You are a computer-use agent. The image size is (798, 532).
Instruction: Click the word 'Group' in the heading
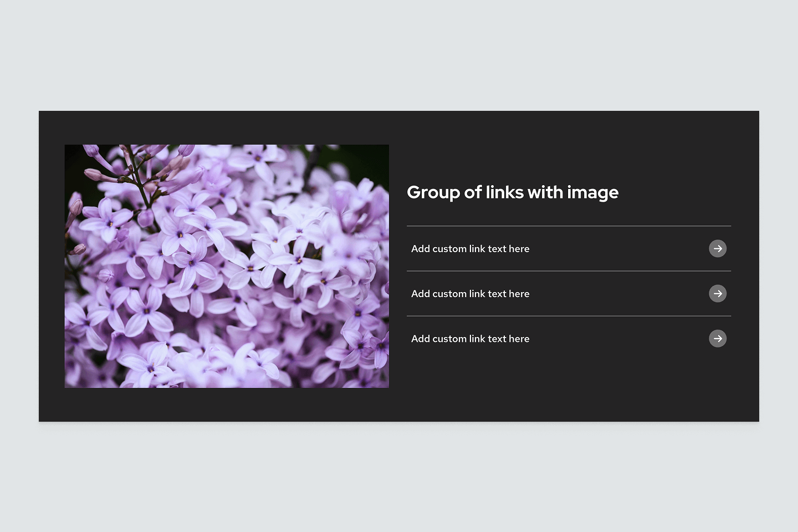pyautogui.click(x=433, y=192)
